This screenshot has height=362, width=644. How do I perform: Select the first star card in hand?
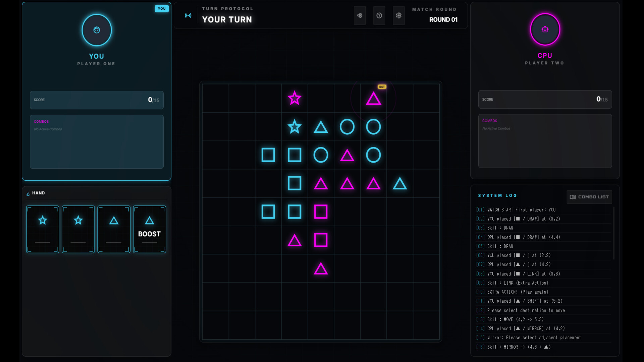point(43,229)
